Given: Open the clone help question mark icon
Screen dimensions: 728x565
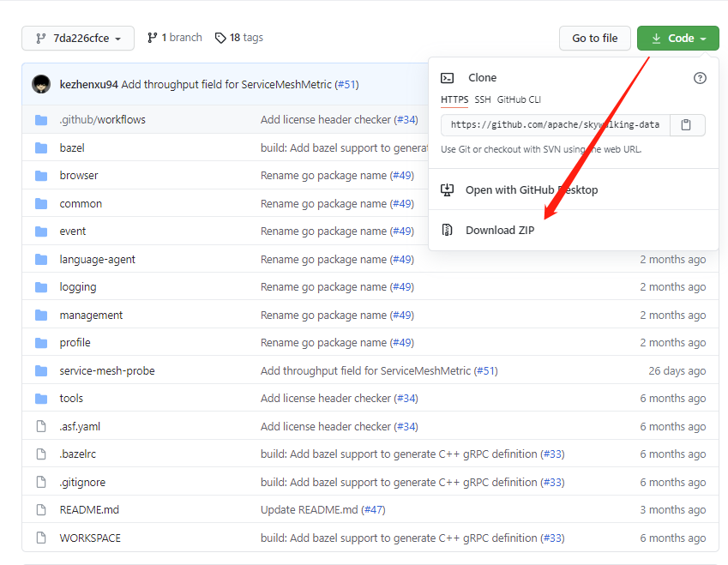Looking at the screenshot, I should click(x=700, y=78).
